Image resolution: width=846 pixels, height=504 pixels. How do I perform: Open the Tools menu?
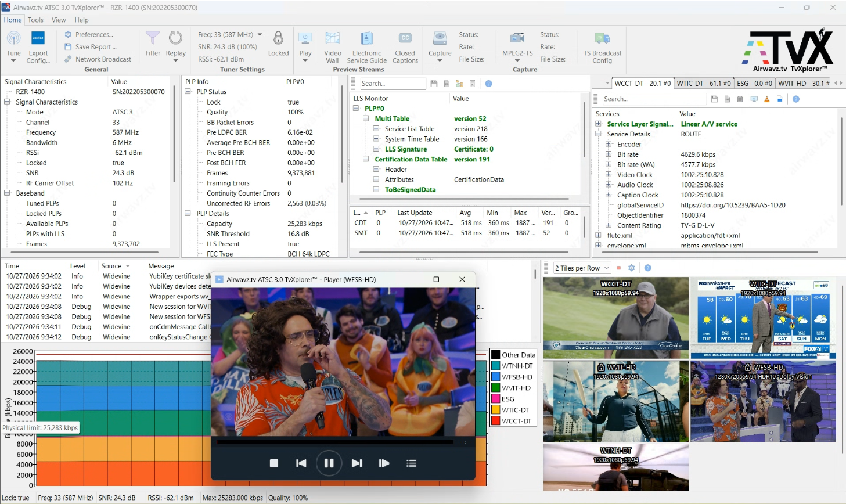[x=35, y=20]
